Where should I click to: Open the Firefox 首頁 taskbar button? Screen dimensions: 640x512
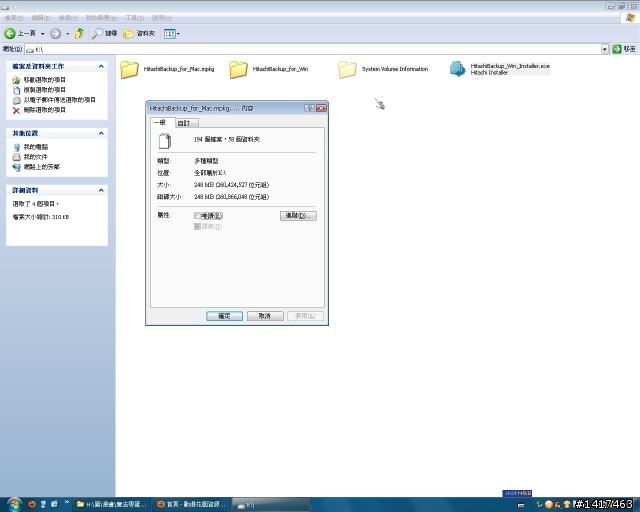point(191,504)
